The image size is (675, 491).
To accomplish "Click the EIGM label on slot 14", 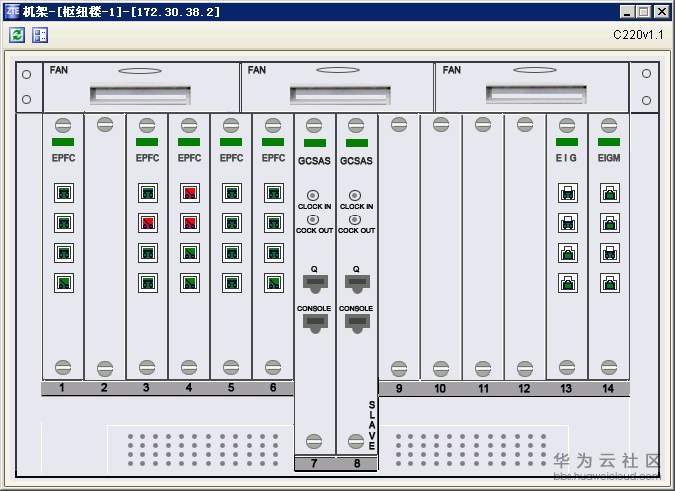I will pyautogui.click(x=609, y=158).
